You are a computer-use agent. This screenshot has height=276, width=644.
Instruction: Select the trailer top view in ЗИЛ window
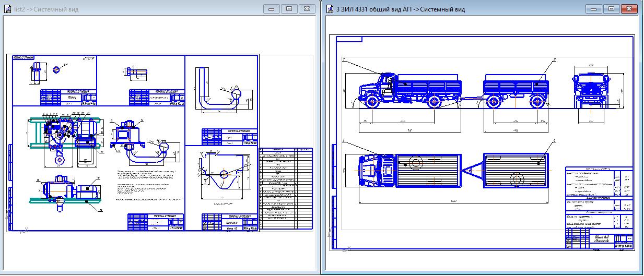tap(517, 170)
